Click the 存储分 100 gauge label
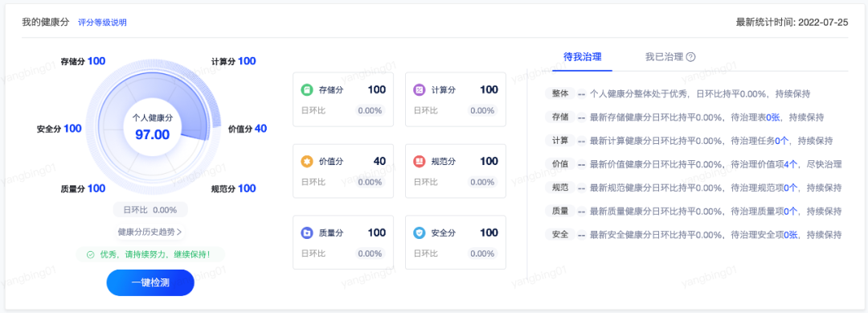 [83, 61]
